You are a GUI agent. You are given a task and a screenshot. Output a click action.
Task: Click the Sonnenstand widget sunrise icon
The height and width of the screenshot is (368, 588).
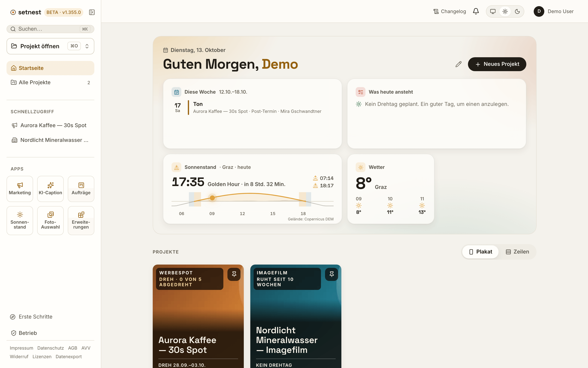(x=176, y=167)
